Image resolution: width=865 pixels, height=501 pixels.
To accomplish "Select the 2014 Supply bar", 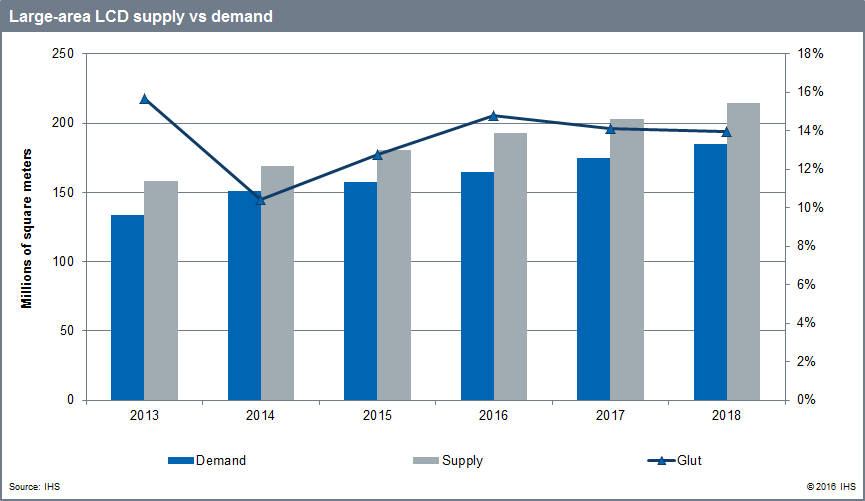I will [x=277, y=283].
